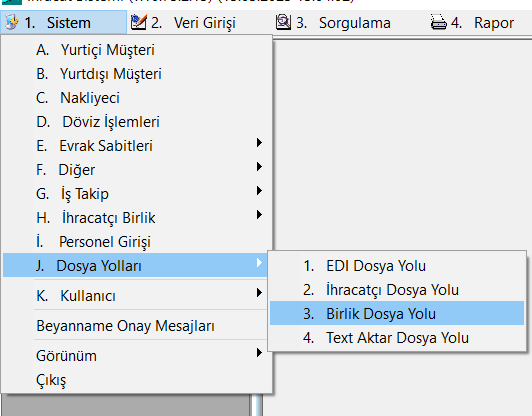This screenshot has width=532, height=416.
Task: Click the Sistem menu icon
Action: pyautogui.click(x=12, y=22)
